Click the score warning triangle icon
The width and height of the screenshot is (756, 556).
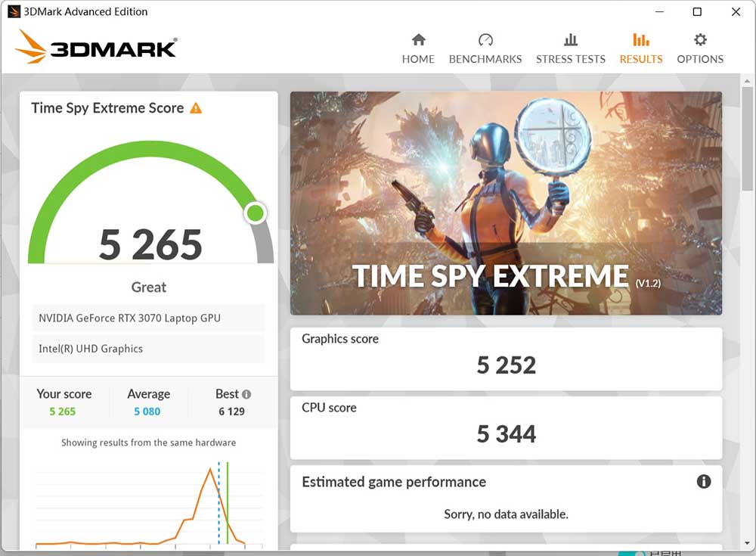click(x=196, y=108)
